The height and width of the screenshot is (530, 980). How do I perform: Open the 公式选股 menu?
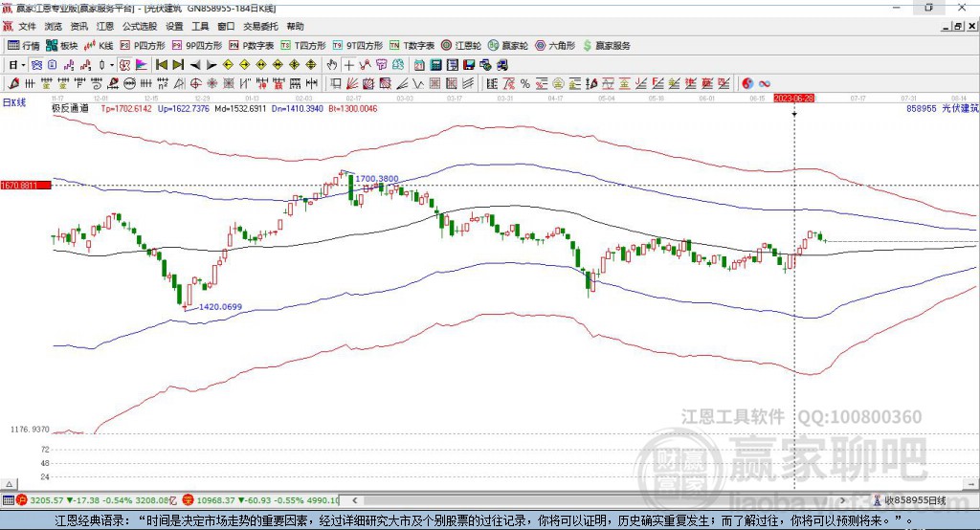(x=140, y=26)
